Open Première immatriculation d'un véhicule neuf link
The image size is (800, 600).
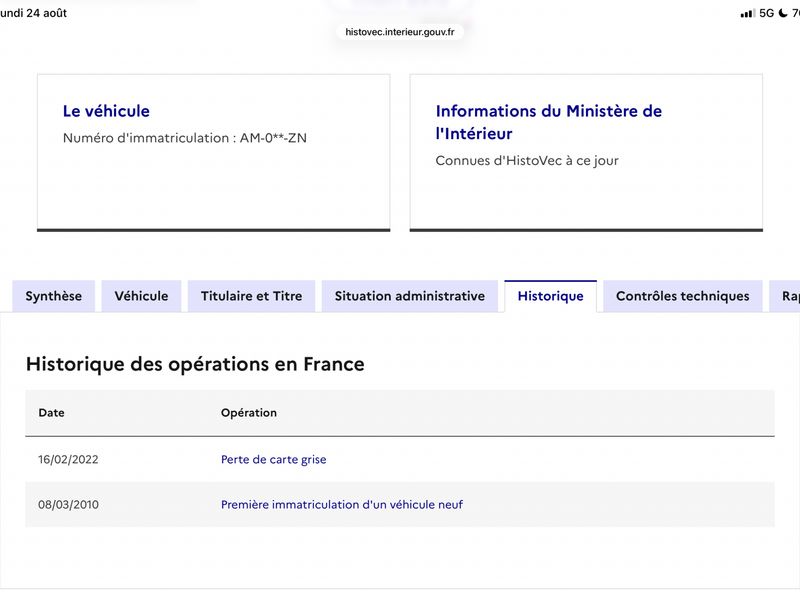pyautogui.click(x=342, y=505)
